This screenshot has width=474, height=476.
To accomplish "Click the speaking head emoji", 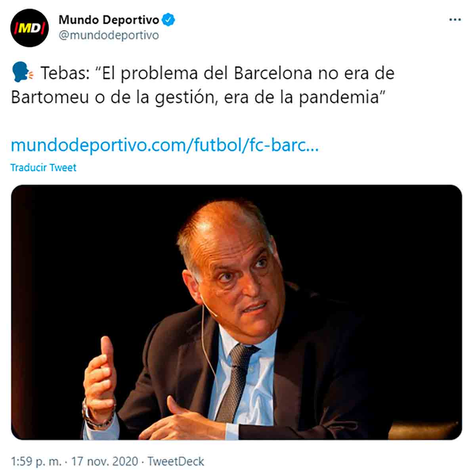I will click(23, 74).
